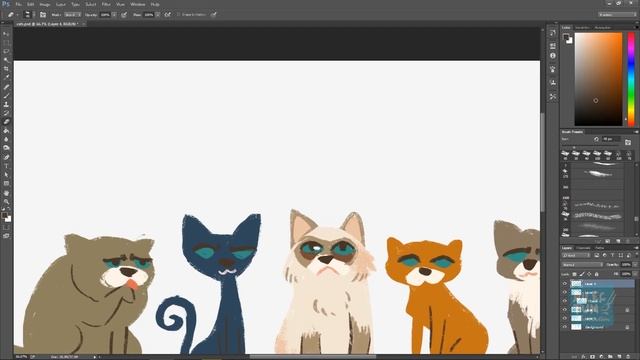Create a new group folder

pos(610,356)
